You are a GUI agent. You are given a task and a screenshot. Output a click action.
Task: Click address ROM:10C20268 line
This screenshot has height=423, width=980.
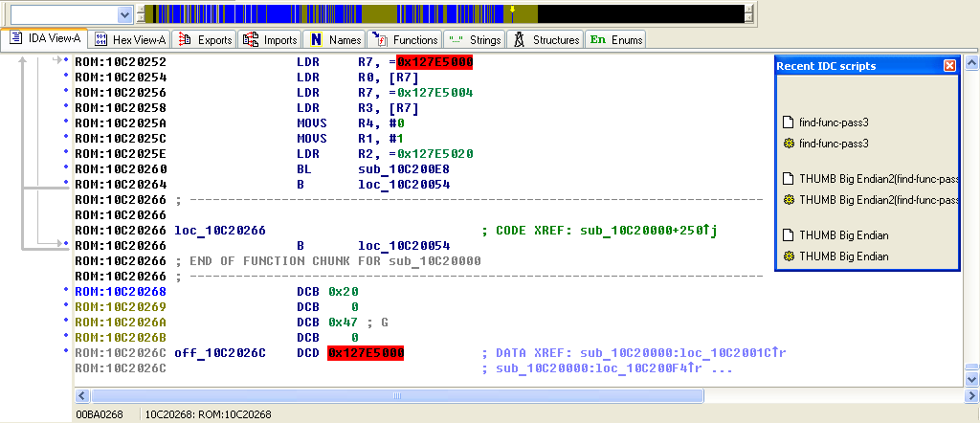121,292
